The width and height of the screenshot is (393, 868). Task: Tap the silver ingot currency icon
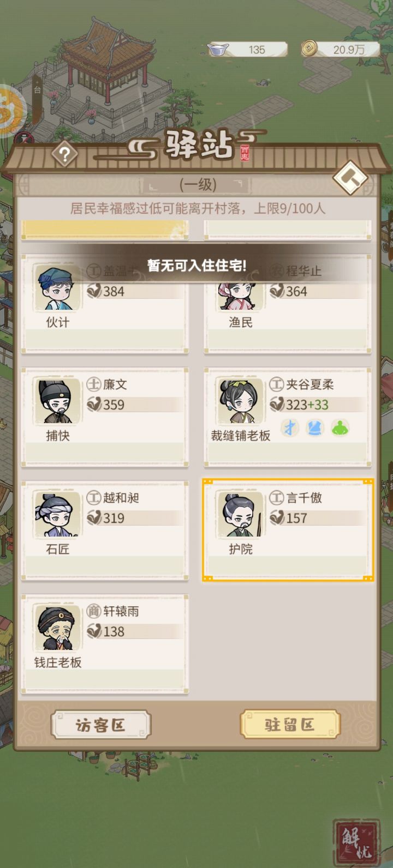pos(218,49)
